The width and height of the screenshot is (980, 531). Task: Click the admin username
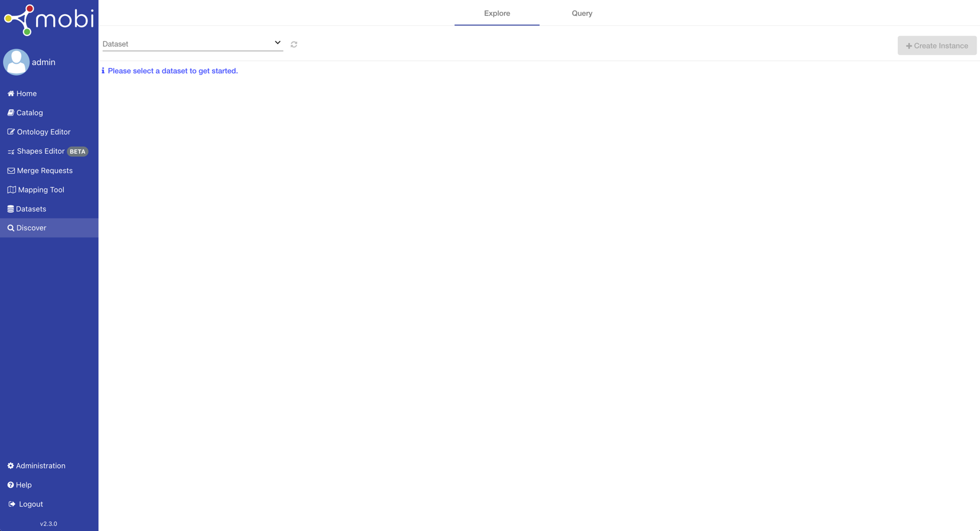pyautogui.click(x=44, y=62)
